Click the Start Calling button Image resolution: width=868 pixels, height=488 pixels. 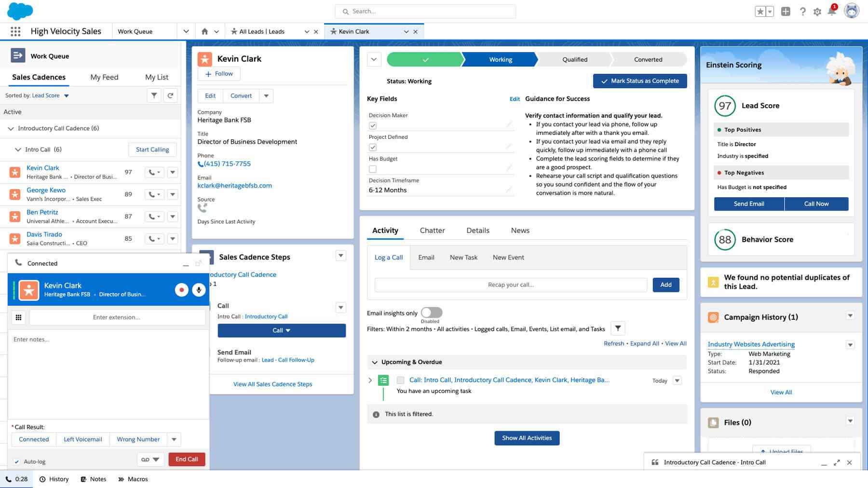[152, 149]
